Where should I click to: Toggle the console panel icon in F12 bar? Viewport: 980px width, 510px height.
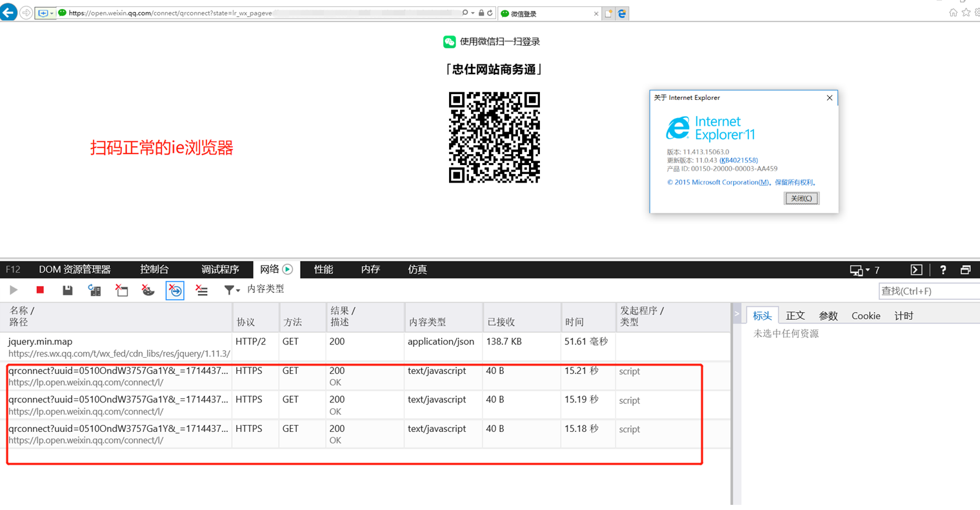pos(916,270)
